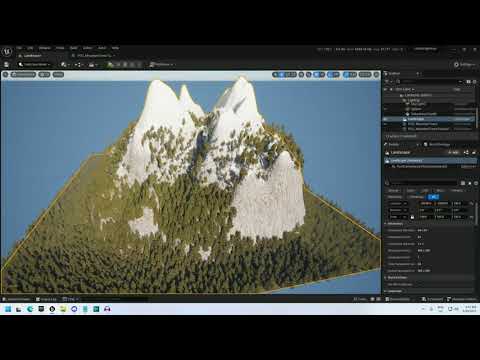The image size is (480, 360).
Task: Click the Details panel settings gear icon
Action: (x=476, y=183)
